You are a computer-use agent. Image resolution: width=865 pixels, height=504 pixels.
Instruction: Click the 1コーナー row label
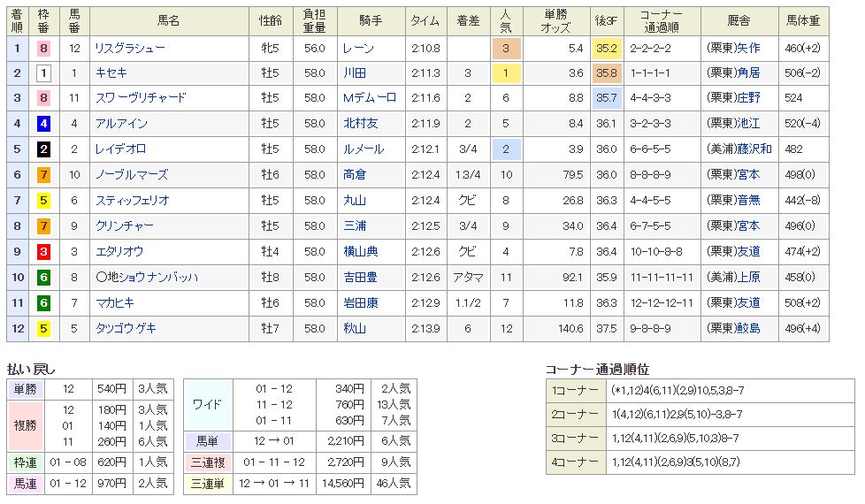pos(575,391)
